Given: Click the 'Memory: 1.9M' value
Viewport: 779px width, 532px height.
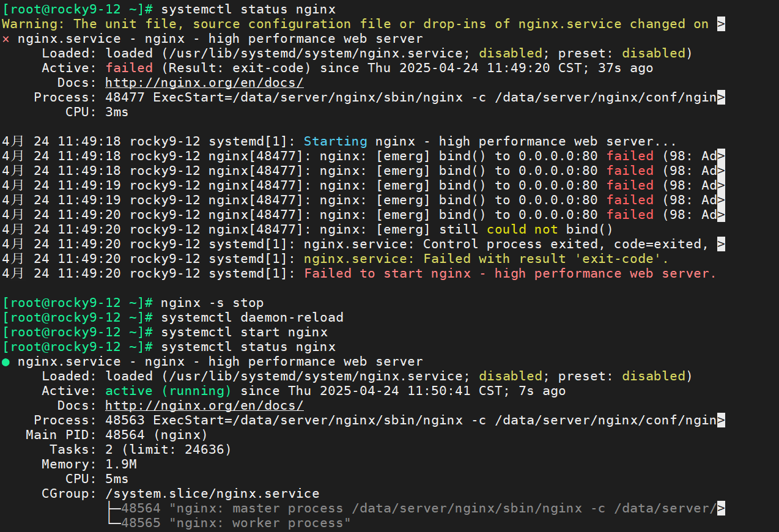Looking at the screenshot, I should click(x=121, y=464).
